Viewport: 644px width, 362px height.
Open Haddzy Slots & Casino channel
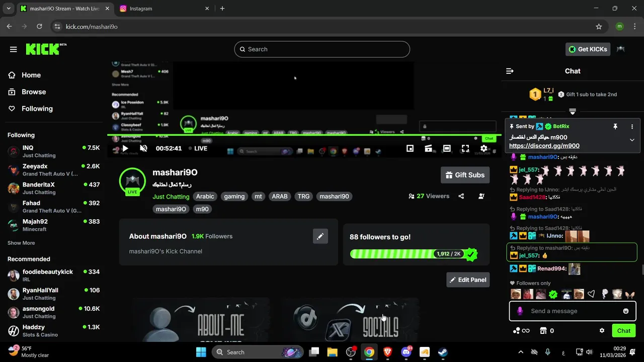click(x=53, y=331)
